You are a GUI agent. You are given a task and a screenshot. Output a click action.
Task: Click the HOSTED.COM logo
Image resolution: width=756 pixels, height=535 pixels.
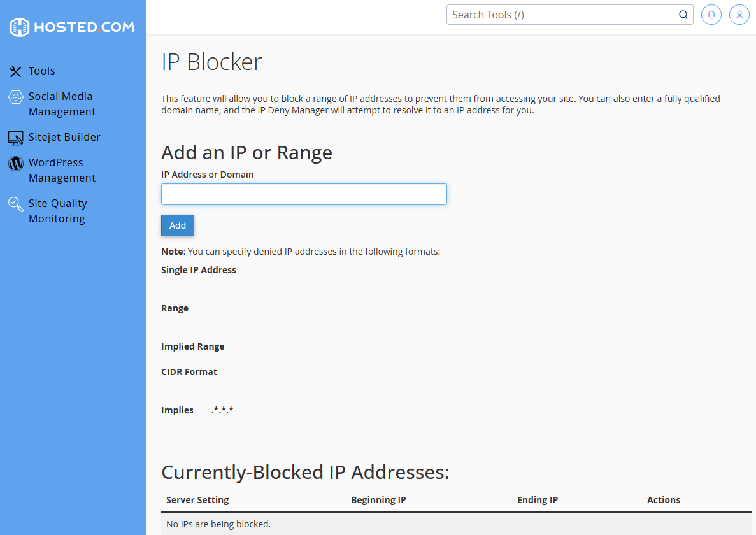(x=72, y=27)
